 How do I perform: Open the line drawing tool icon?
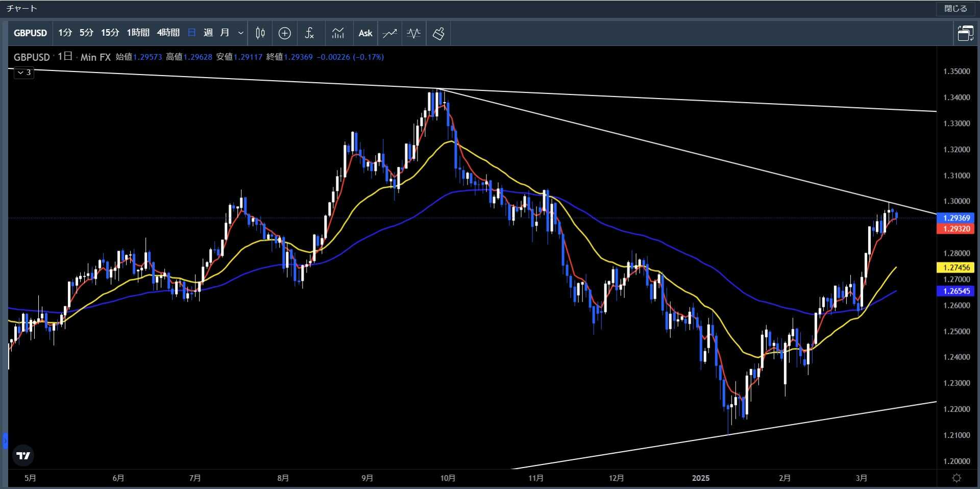[x=390, y=33]
